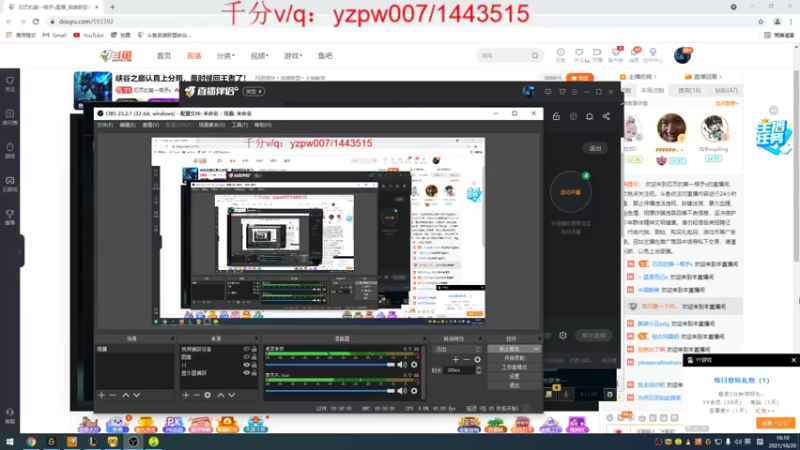Screen dimensions: 800x450
Task: Move source up in the 来源 panel
Action: point(220,395)
